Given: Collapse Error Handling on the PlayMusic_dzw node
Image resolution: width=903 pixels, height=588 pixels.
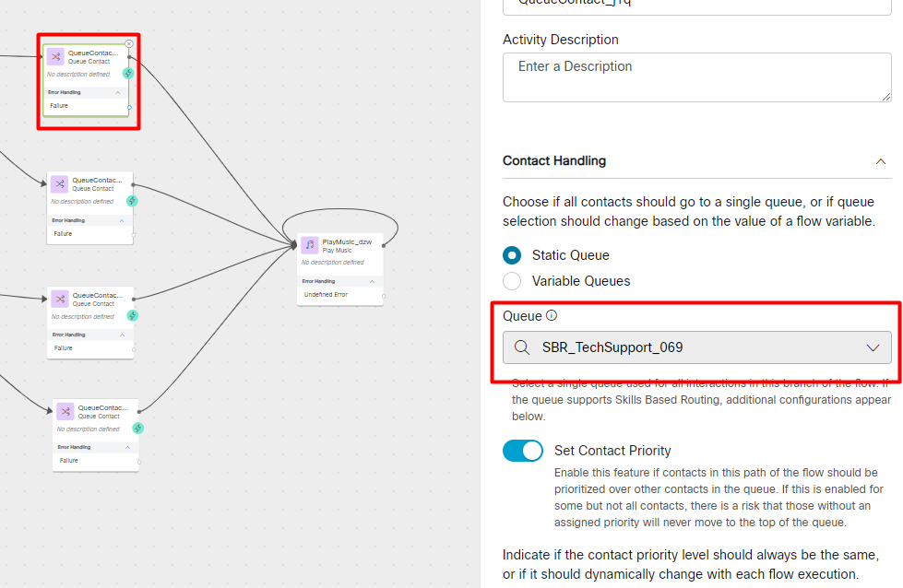Looking at the screenshot, I should point(372,281).
